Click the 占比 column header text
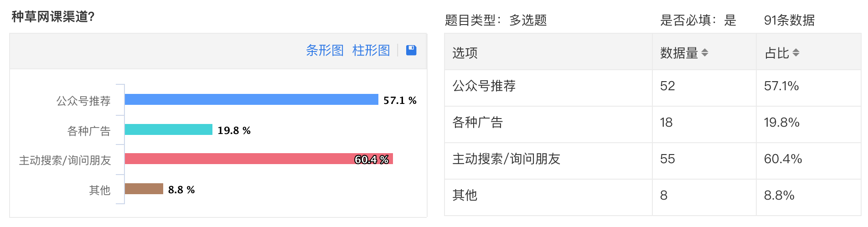This screenshot has height=227, width=868. tap(777, 53)
